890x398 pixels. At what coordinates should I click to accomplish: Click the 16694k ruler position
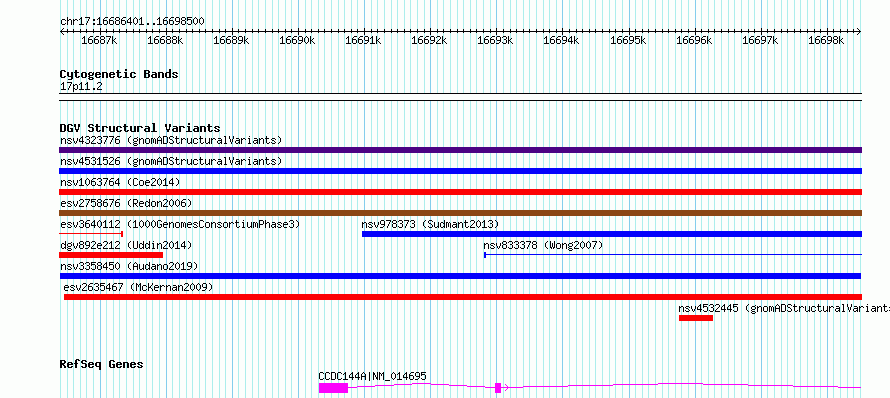pos(561,40)
